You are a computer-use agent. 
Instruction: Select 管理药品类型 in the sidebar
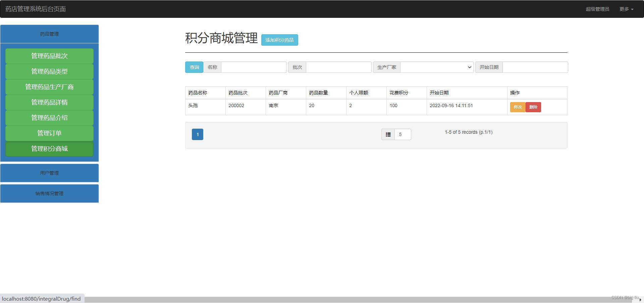(x=49, y=71)
